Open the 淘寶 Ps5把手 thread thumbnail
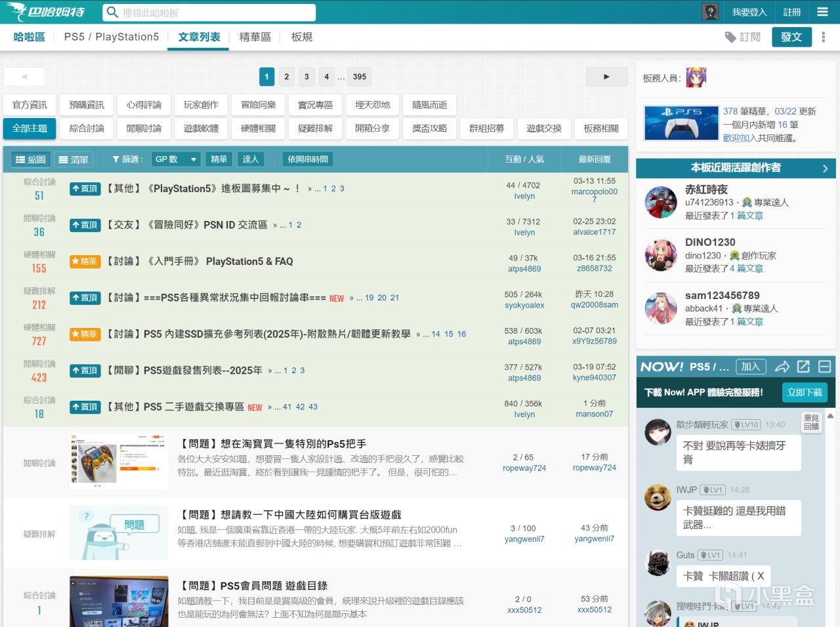Image resolution: width=840 pixels, height=627 pixels. click(x=119, y=462)
